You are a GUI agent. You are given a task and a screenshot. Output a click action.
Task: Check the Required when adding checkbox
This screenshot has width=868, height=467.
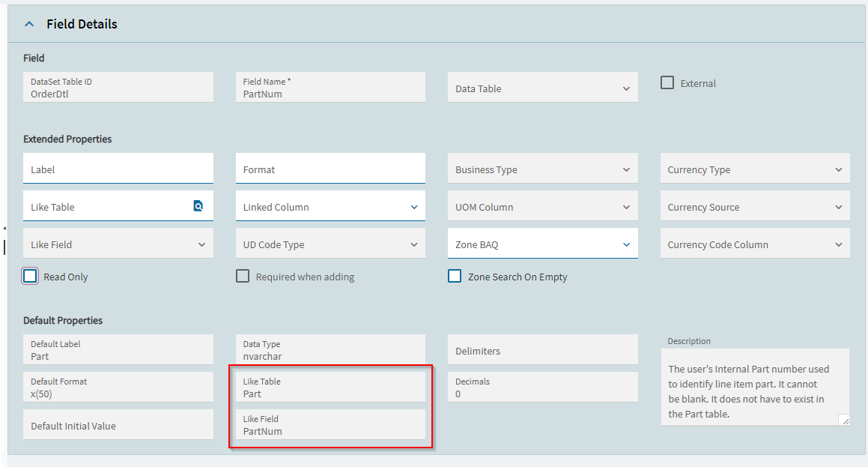click(243, 276)
